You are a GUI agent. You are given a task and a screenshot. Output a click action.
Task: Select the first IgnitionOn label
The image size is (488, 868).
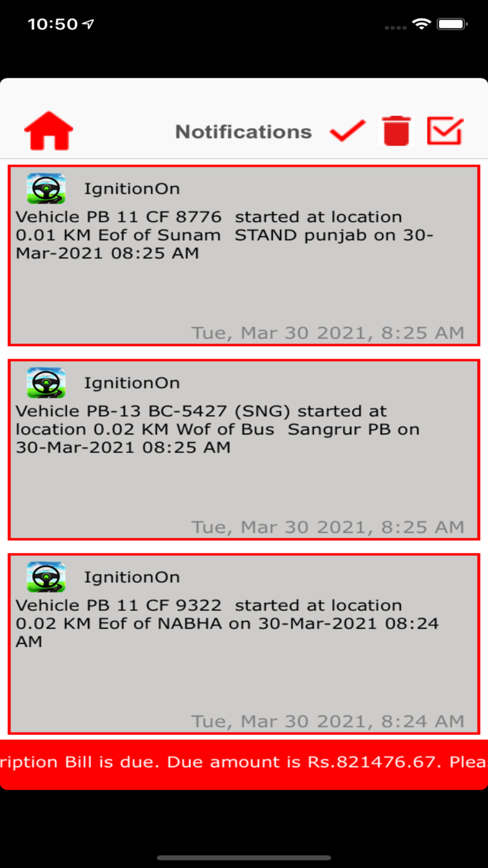point(132,189)
